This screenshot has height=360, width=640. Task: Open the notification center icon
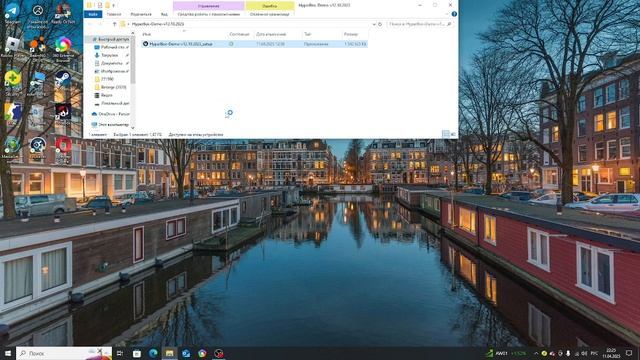coord(629,353)
